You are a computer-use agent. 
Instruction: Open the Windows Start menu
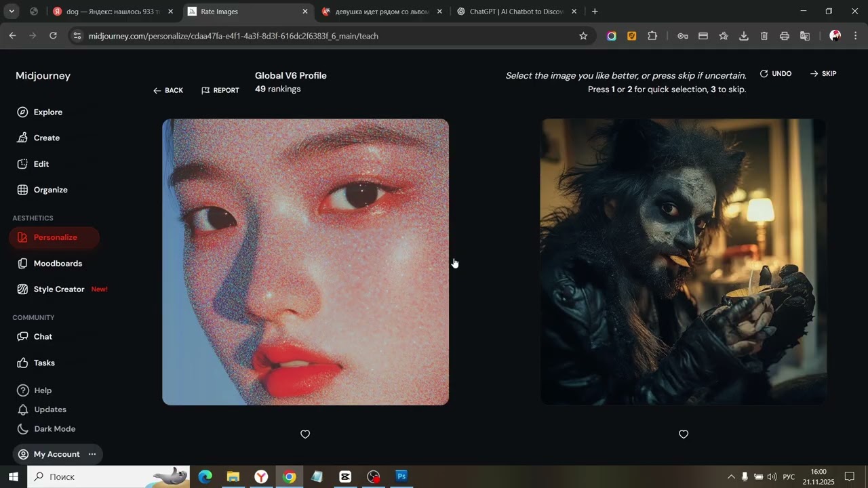pos(13,476)
